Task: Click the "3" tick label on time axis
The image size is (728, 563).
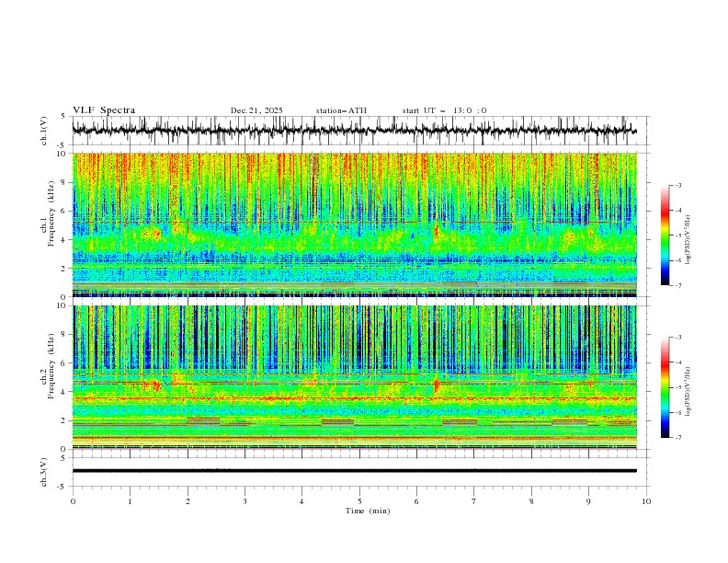Action: [245, 501]
